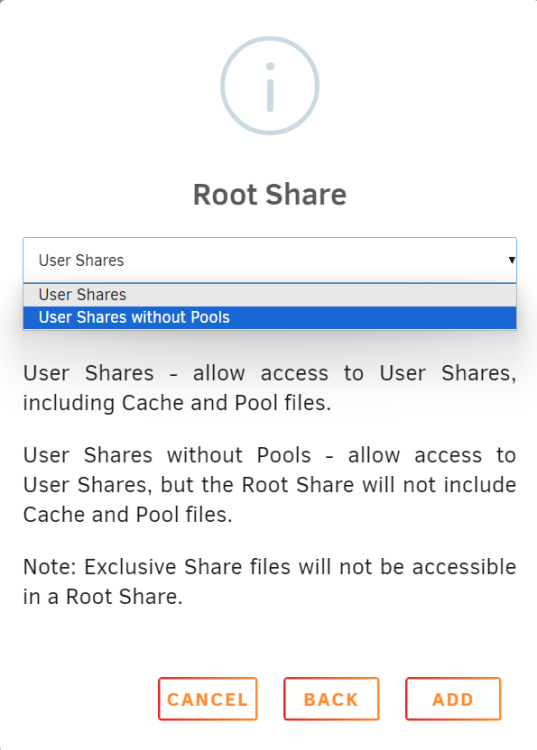Confirm with the ADD button
Image resolution: width=537 pixels, height=750 pixels.
coord(453,699)
